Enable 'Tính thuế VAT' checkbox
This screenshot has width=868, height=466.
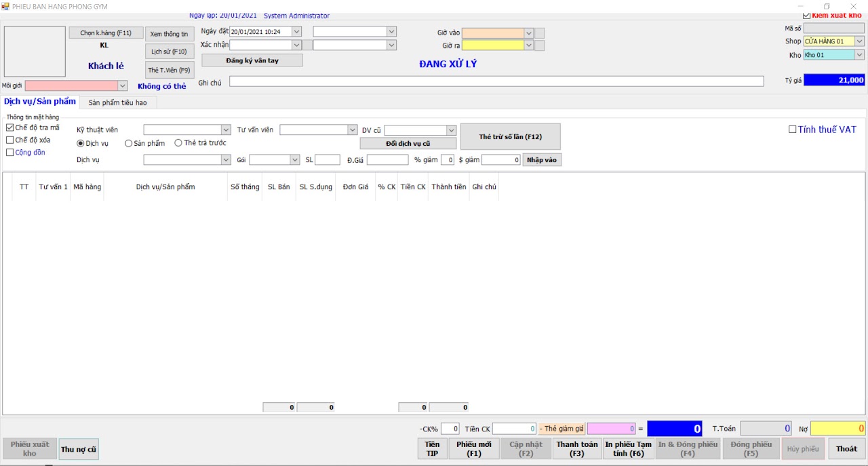click(792, 130)
